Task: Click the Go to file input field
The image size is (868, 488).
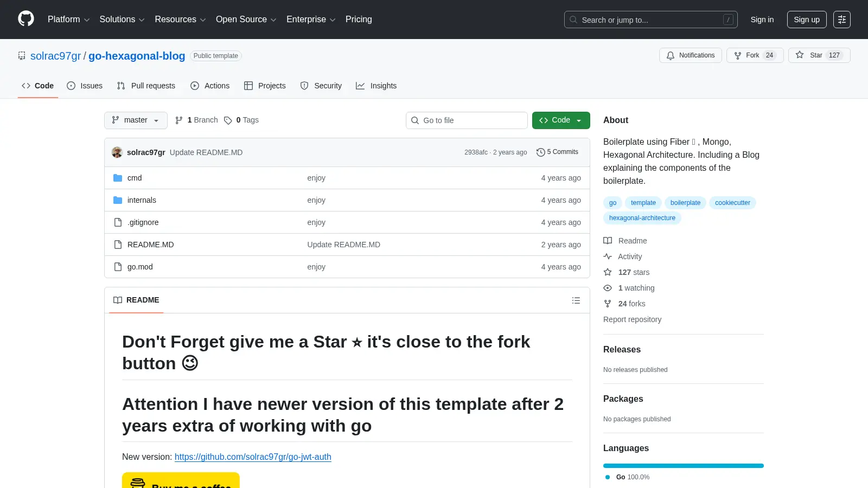Action: click(467, 120)
